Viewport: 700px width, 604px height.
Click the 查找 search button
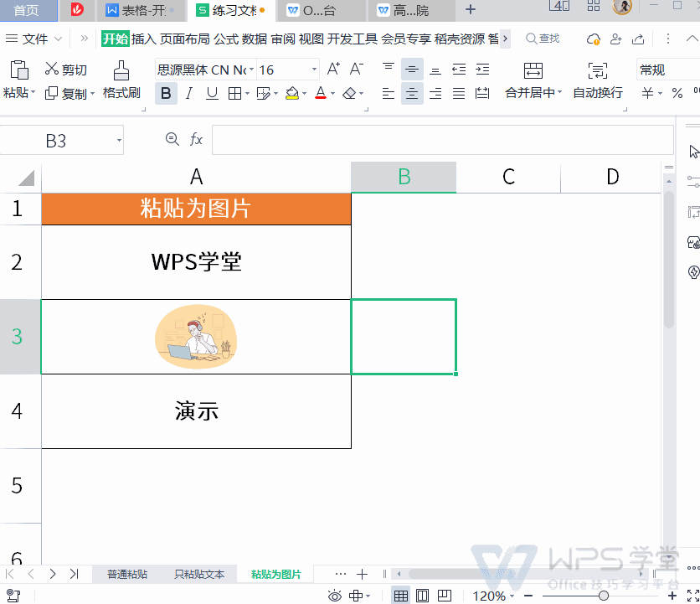click(x=543, y=39)
